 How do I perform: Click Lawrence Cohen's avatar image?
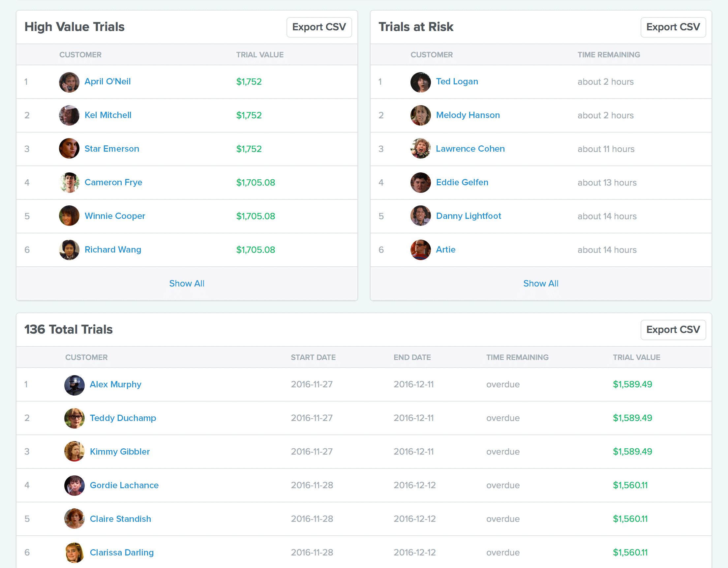[420, 149]
